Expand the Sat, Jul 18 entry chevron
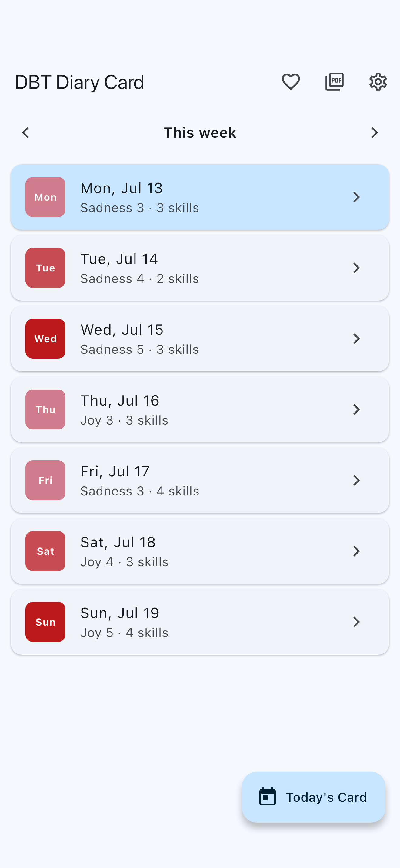This screenshot has width=400, height=868. pyautogui.click(x=356, y=551)
